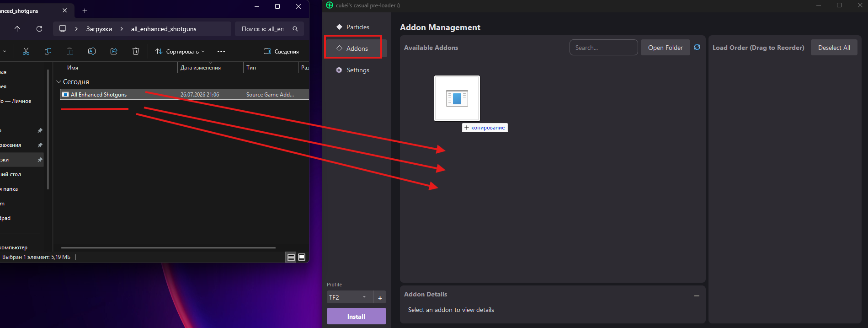Open 'папка' item in Explorer sidebar
Image resolution: width=868 pixels, height=328 pixels.
point(9,189)
